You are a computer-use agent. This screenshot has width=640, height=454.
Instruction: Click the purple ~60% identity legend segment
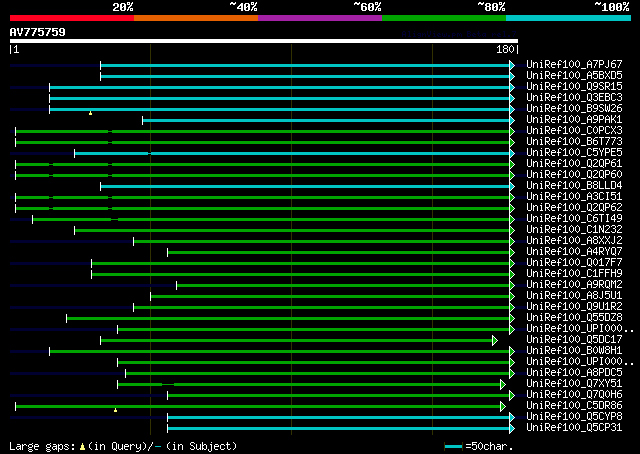pyautogui.click(x=320, y=18)
